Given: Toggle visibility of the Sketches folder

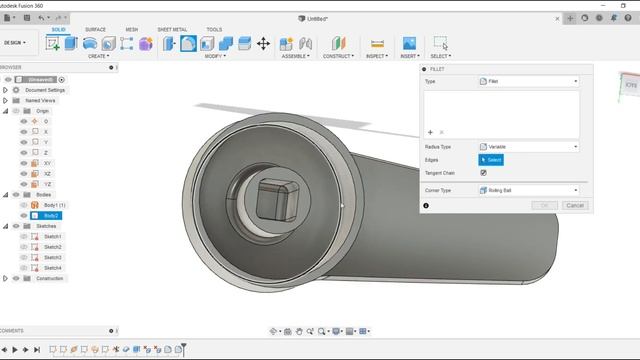Looking at the screenshot, I should (x=16, y=226).
